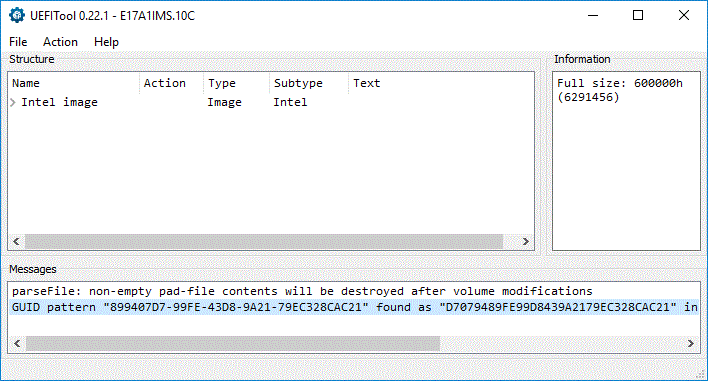The image size is (708, 381).
Task: Click Messages panel right scroll arrow
Action: (x=691, y=344)
